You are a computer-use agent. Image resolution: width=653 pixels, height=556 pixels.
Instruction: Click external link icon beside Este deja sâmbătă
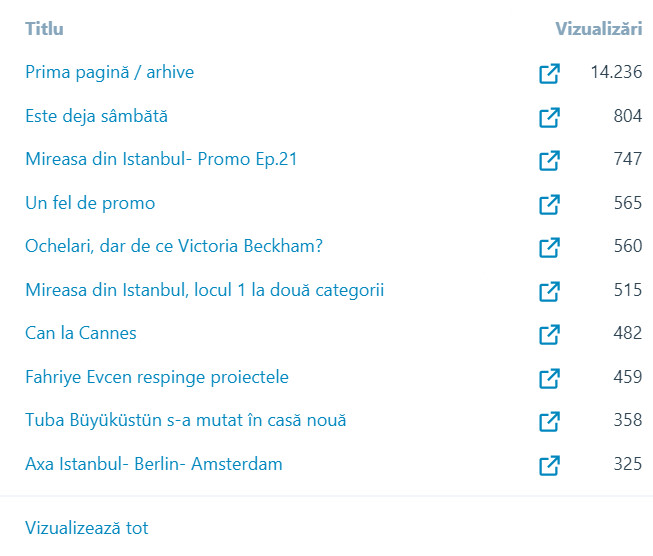[x=549, y=117]
